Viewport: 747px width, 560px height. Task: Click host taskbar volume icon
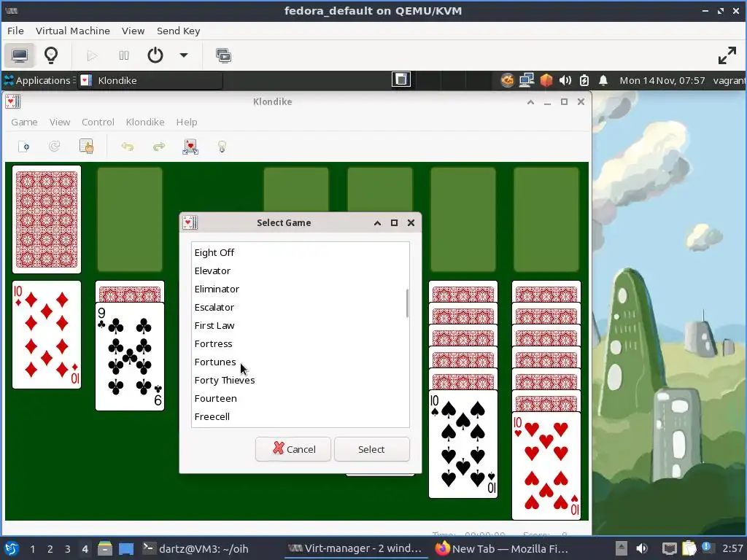click(642, 548)
